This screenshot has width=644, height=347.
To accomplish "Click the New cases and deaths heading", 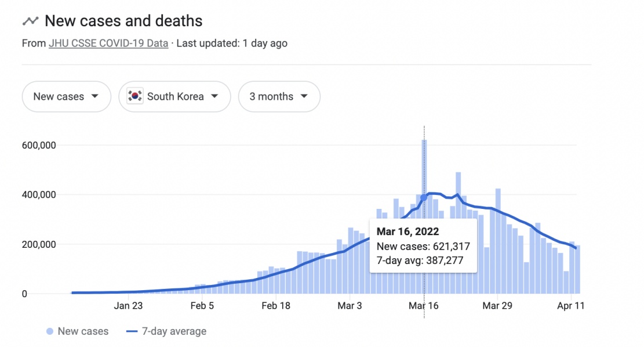I will (123, 21).
